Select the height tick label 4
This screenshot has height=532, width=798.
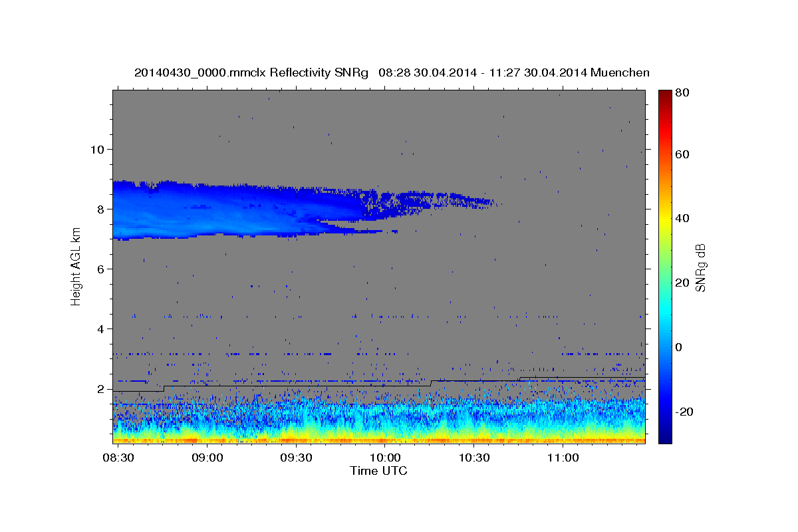[x=100, y=329]
